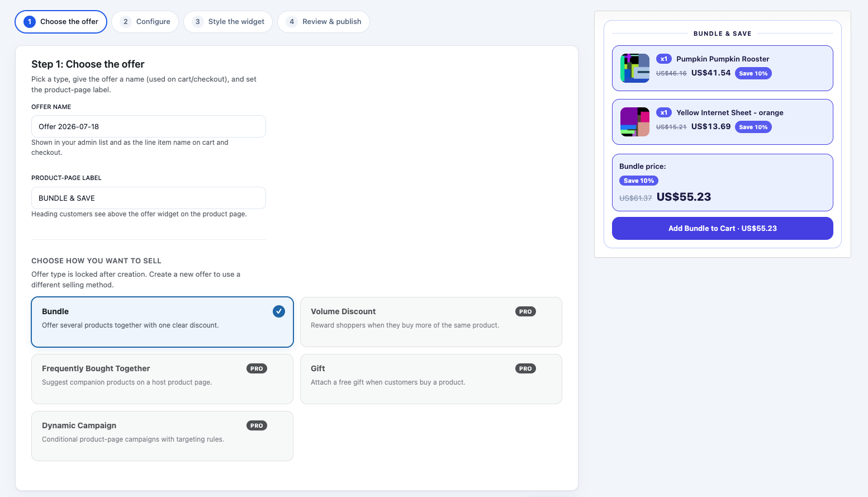The width and height of the screenshot is (868, 497).
Task: Click the PRO badge on Gift card
Action: pyautogui.click(x=525, y=368)
